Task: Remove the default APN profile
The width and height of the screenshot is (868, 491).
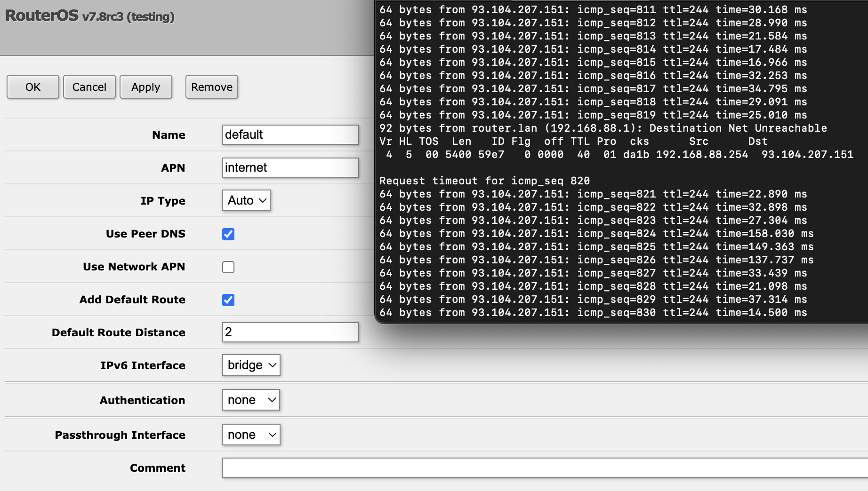Action: pos(211,87)
